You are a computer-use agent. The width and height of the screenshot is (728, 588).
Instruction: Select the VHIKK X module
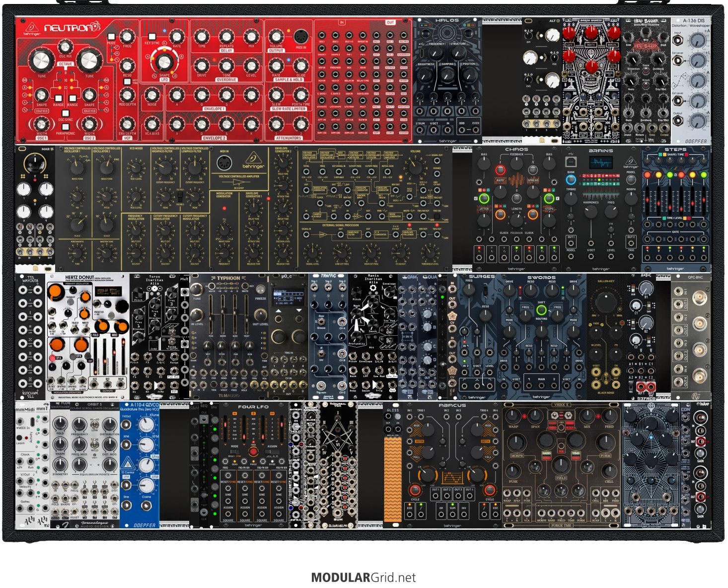[562, 465]
